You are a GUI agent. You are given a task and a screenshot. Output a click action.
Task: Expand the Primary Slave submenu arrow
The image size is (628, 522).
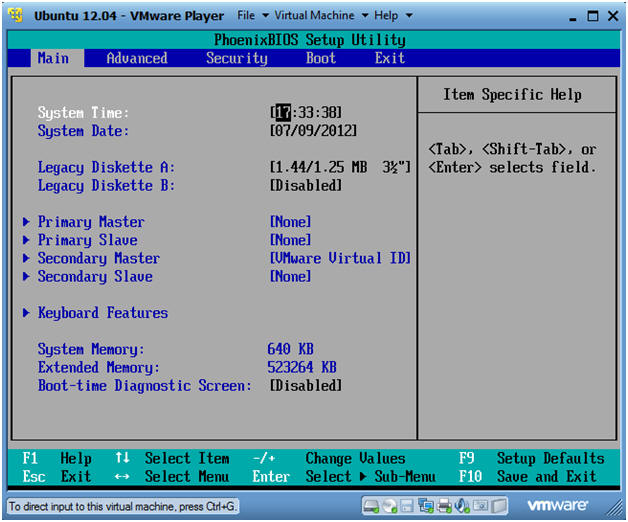[26, 240]
